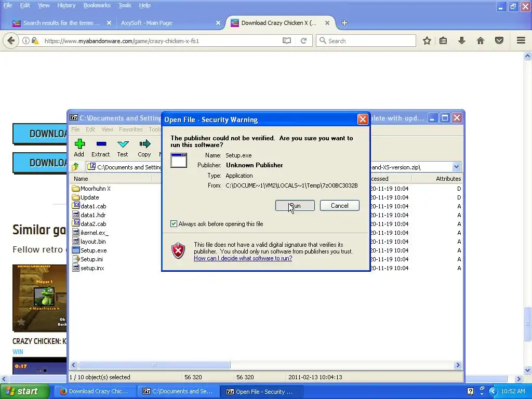Select Setup.ini file

[x=87, y=259]
